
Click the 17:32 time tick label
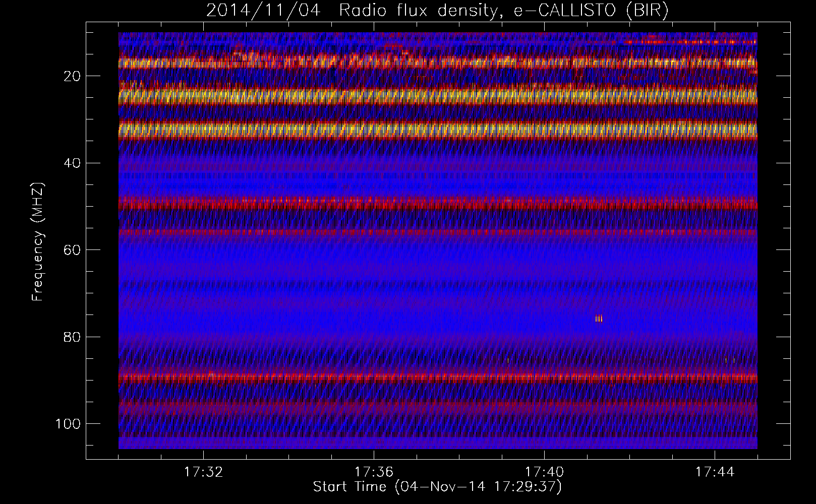tap(203, 472)
